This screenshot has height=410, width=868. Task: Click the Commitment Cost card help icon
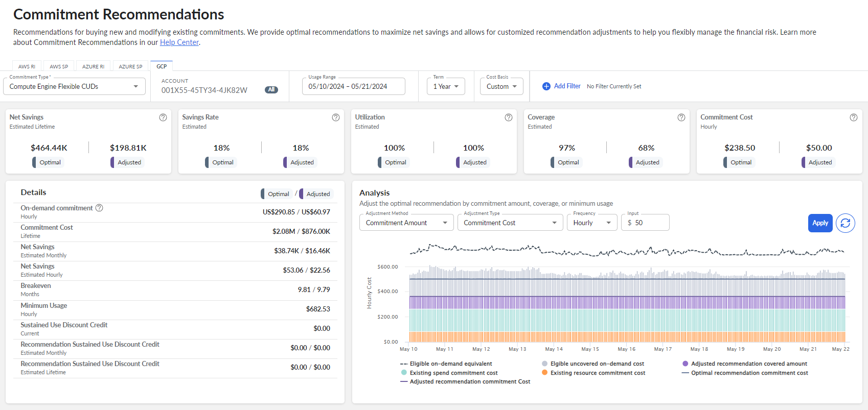[x=854, y=117]
